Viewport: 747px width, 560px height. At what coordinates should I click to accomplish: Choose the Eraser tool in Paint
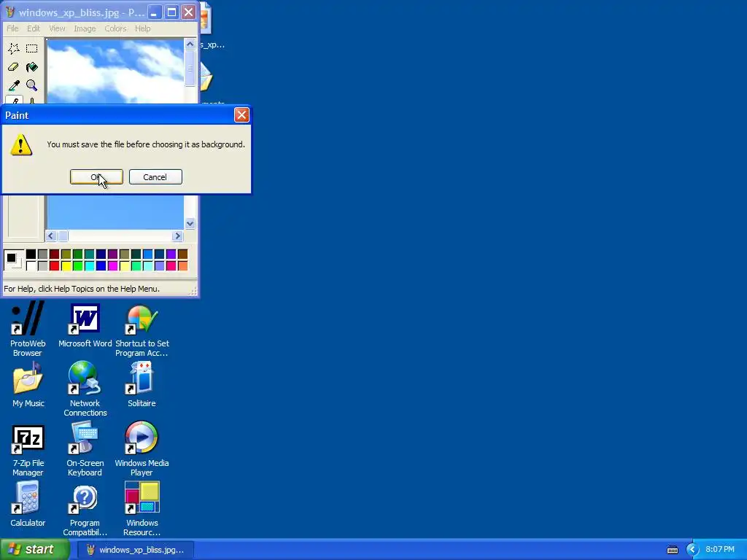tap(14, 67)
